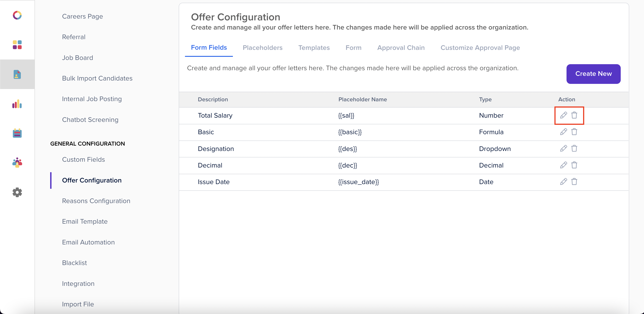This screenshot has width=644, height=314.
Task: Open Internal Job Posting settings
Action: pos(92,99)
